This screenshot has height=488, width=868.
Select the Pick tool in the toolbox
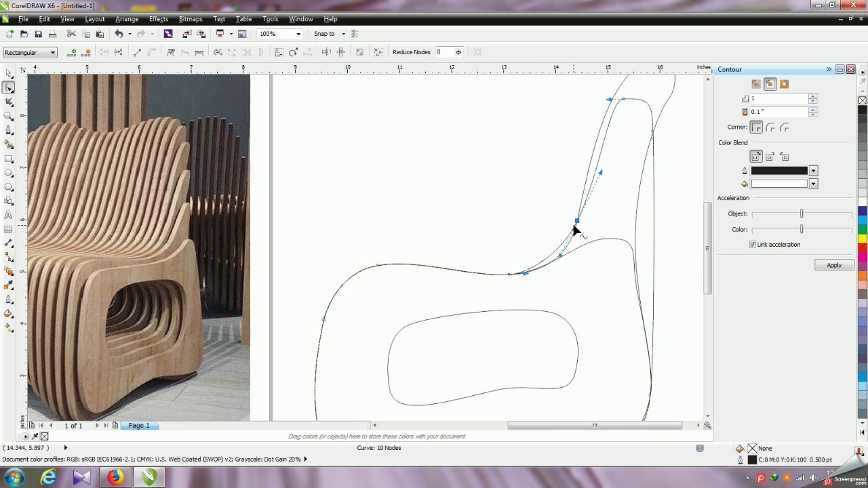point(8,73)
